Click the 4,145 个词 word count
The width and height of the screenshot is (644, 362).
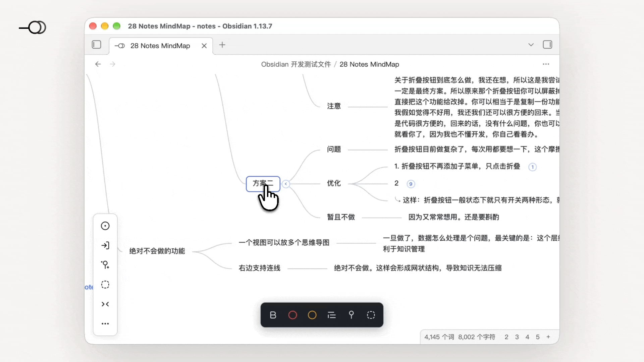tap(439, 337)
